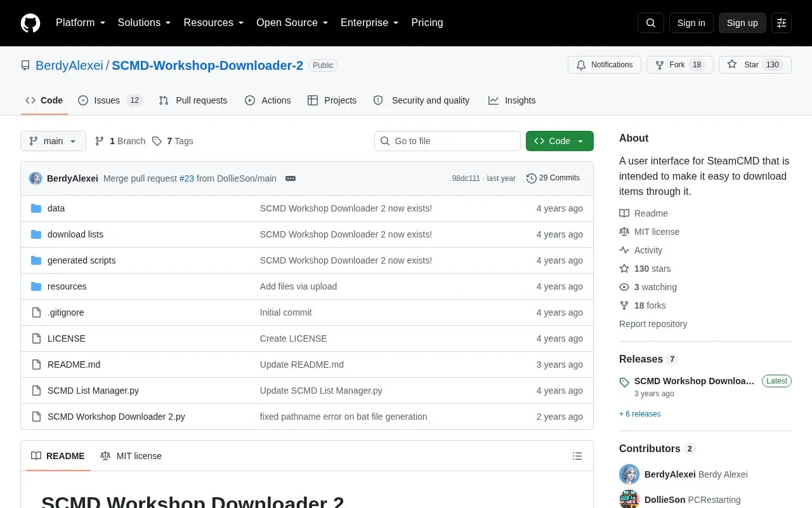812x508 pixels.
Task: View the 3 watching link
Action: [648, 287]
